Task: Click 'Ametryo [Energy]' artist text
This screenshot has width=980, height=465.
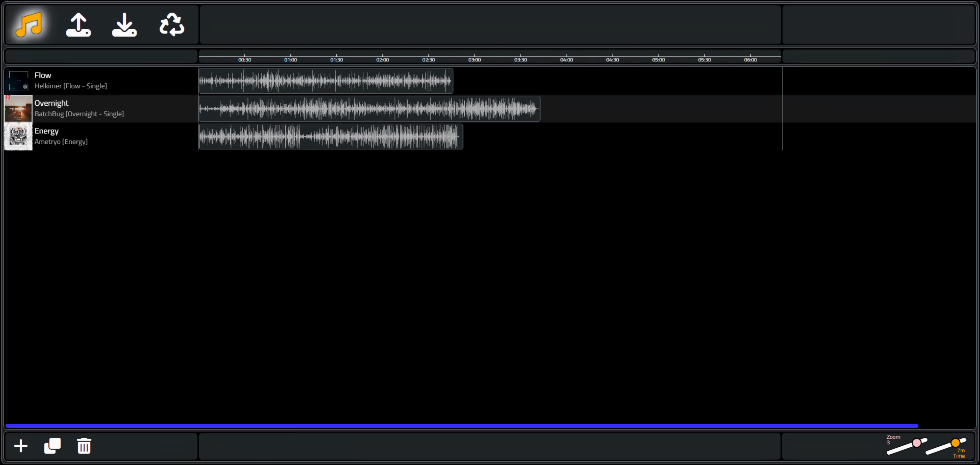Action: pyautogui.click(x=61, y=142)
